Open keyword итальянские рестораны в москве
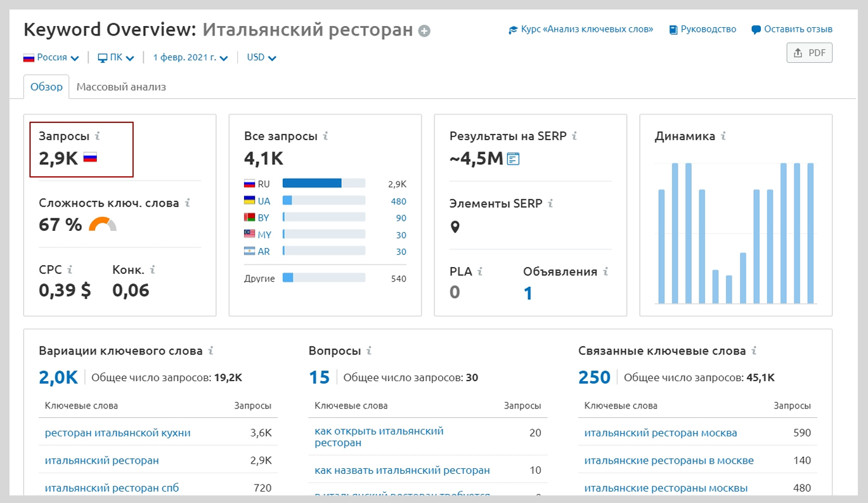The width and height of the screenshot is (868, 503). 669,461
